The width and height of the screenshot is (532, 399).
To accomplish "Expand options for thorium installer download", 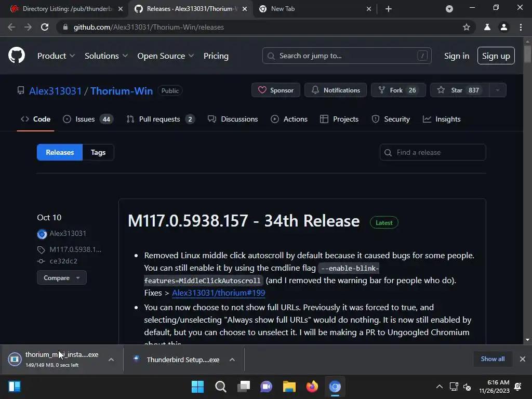I will click(111, 360).
